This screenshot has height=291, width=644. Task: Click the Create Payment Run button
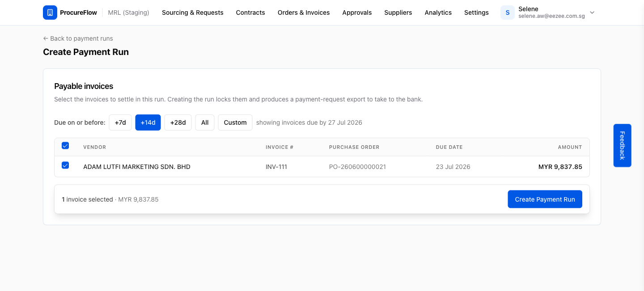point(545,199)
